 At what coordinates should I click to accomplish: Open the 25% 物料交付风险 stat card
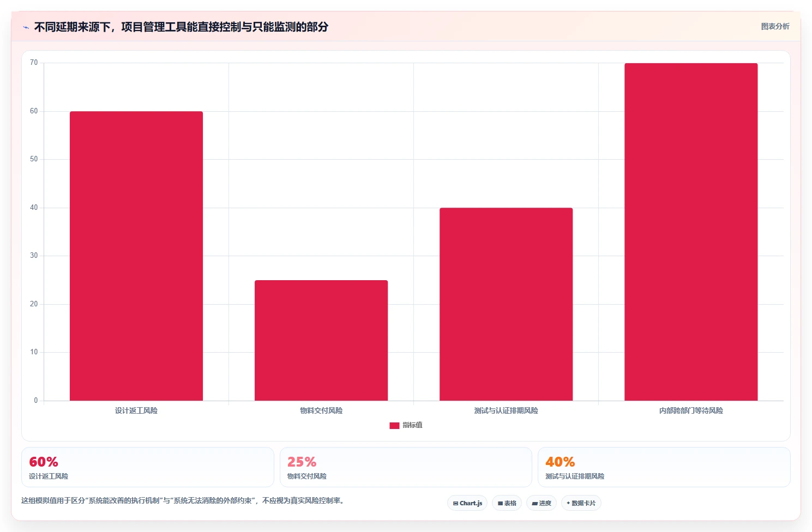[x=406, y=467]
